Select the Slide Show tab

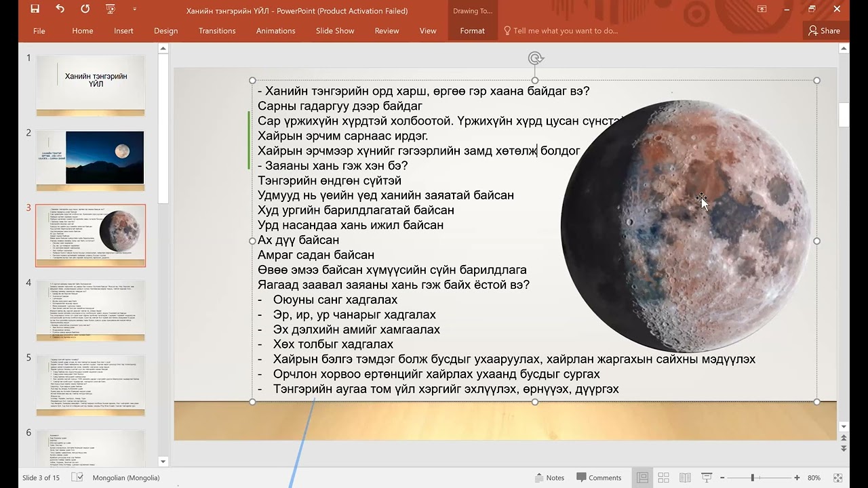click(x=335, y=30)
